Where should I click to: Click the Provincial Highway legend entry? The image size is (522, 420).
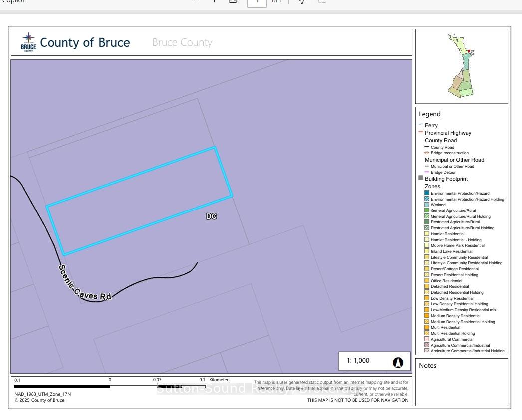tap(448, 133)
